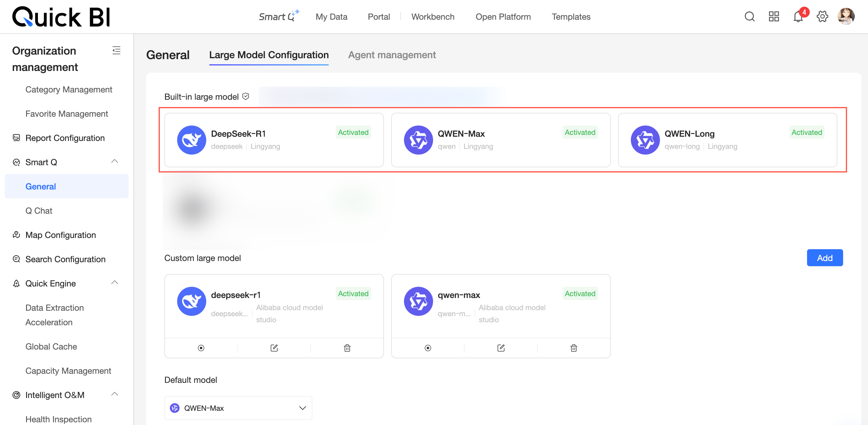Switch to the Agent management tab
868x425 pixels.
coord(392,55)
